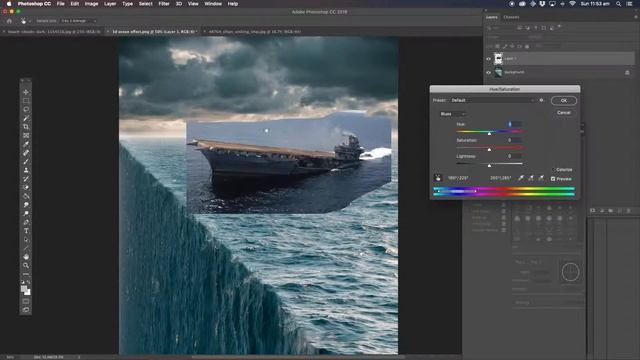The image size is (640, 360).
Task: Select the History Brush tool
Action: pyautogui.click(x=26, y=178)
